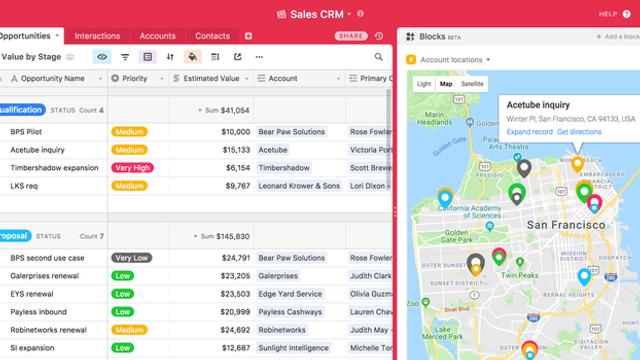Click the base info icon beside Sales CRM

click(x=360, y=13)
